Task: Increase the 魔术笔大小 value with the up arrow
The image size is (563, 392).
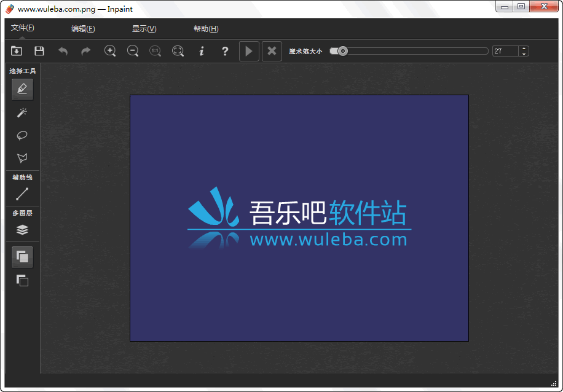Action: click(x=524, y=49)
